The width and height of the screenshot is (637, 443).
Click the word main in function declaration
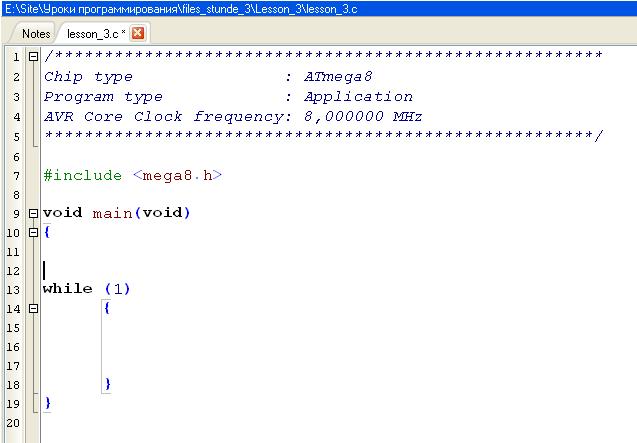[112, 213]
